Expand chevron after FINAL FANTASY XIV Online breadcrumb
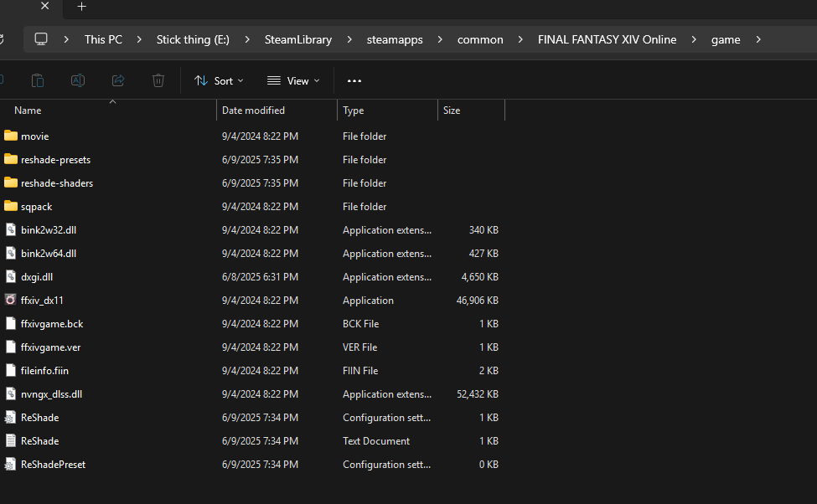Screen dimensions: 817x504 pyautogui.click(x=694, y=39)
